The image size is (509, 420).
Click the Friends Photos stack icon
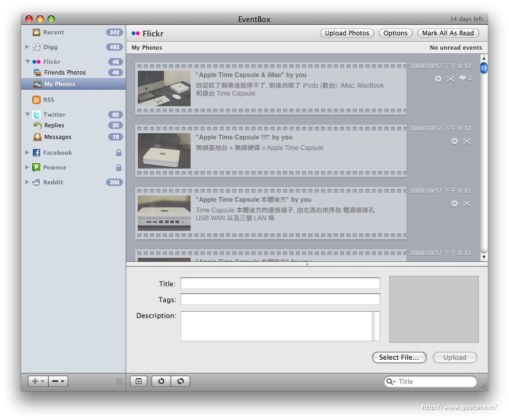click(x=37, y=72)
